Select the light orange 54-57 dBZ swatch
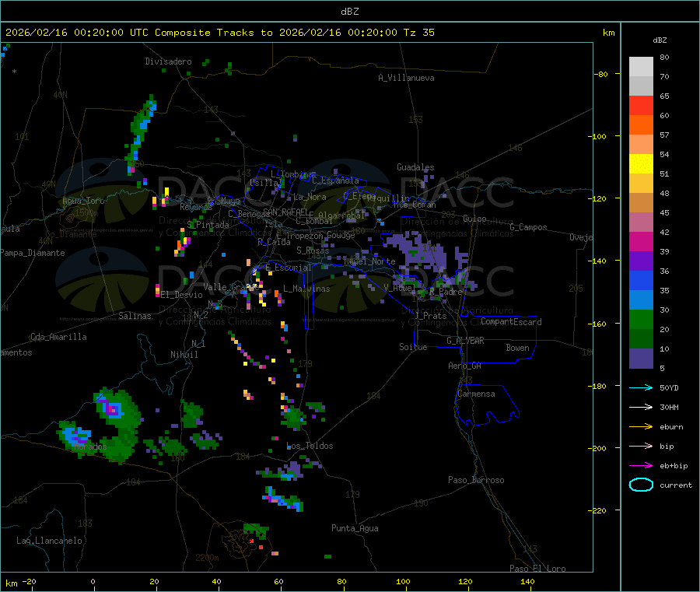This screenshot has width=700, height=592. point(641,144)
